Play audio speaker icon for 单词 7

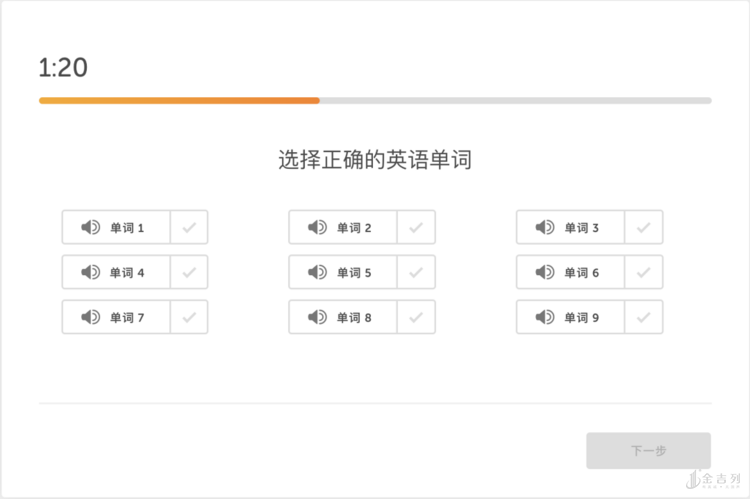[x=91, y=317]
